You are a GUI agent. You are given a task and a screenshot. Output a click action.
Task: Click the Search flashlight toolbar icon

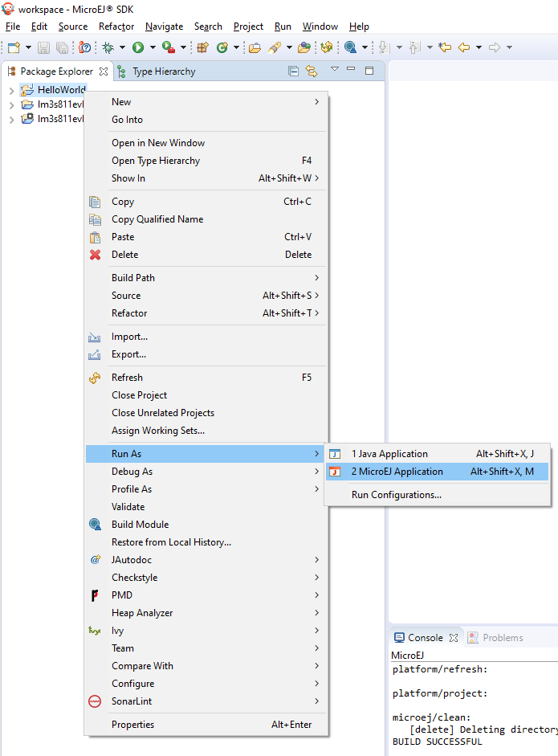[275, 47]
